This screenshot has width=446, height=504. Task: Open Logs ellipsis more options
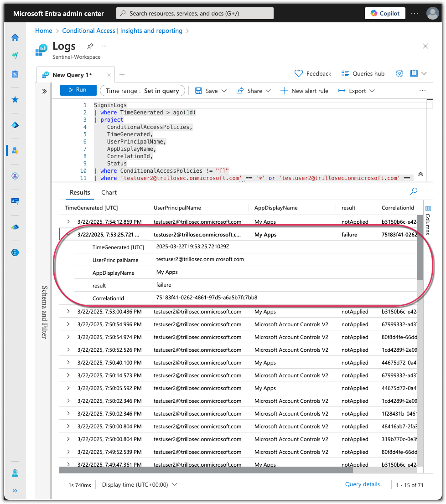pyautogui.click(x=105, y=46)
